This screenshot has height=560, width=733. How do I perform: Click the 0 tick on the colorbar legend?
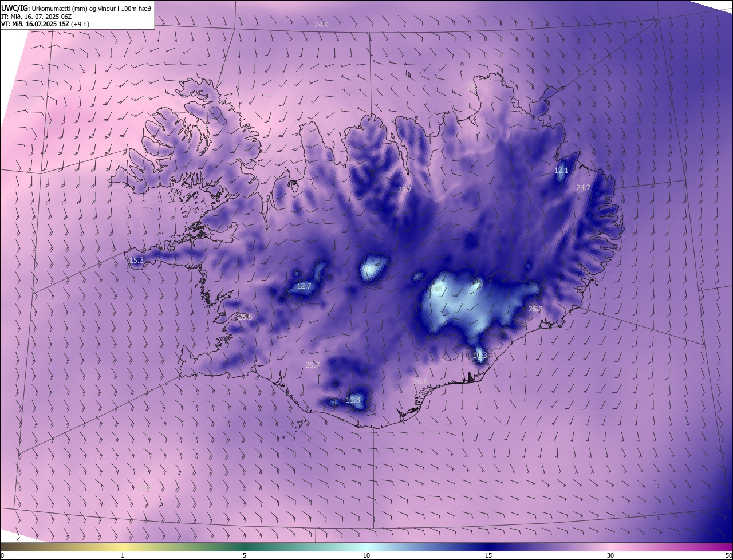(2, 555)
